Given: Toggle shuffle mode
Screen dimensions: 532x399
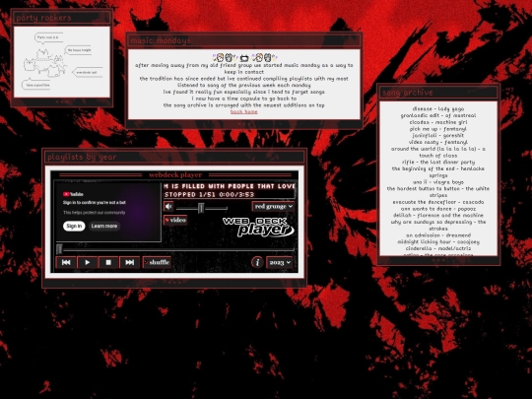Looking at the screenshot, I should (x=157, y=262).
